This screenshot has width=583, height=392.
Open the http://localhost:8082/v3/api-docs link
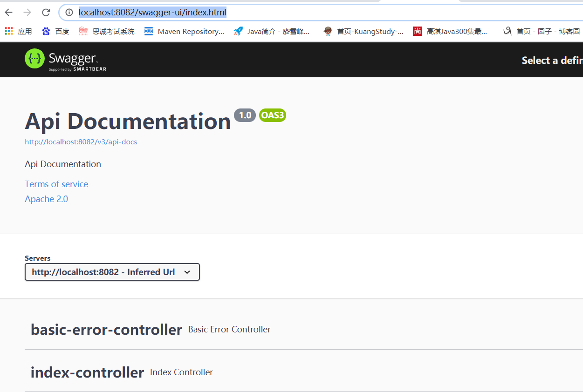[81, 142]
